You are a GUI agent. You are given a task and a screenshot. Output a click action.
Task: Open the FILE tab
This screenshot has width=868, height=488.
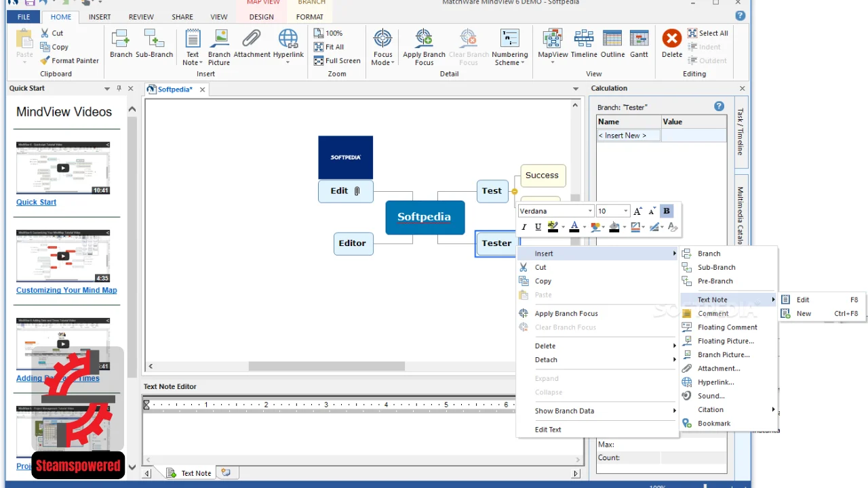(24, 17)
